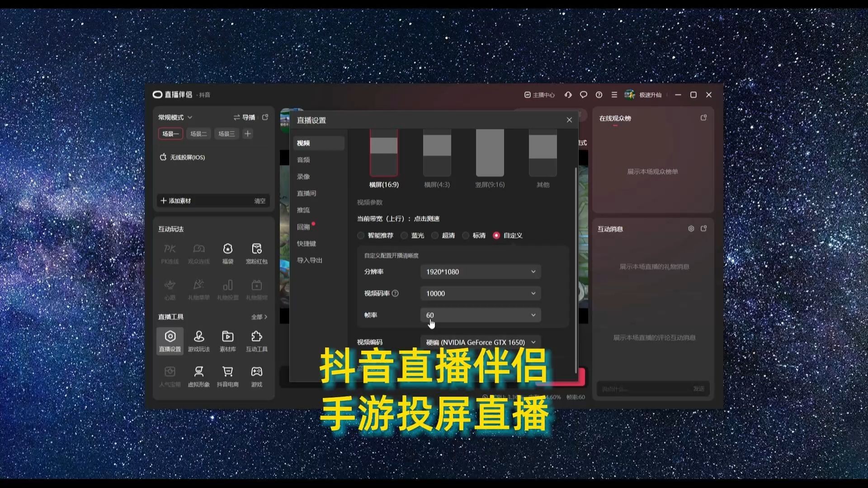Open the 观众连线 audience link icon
Screen dimensions: 868x488
[x=199, y=254]
